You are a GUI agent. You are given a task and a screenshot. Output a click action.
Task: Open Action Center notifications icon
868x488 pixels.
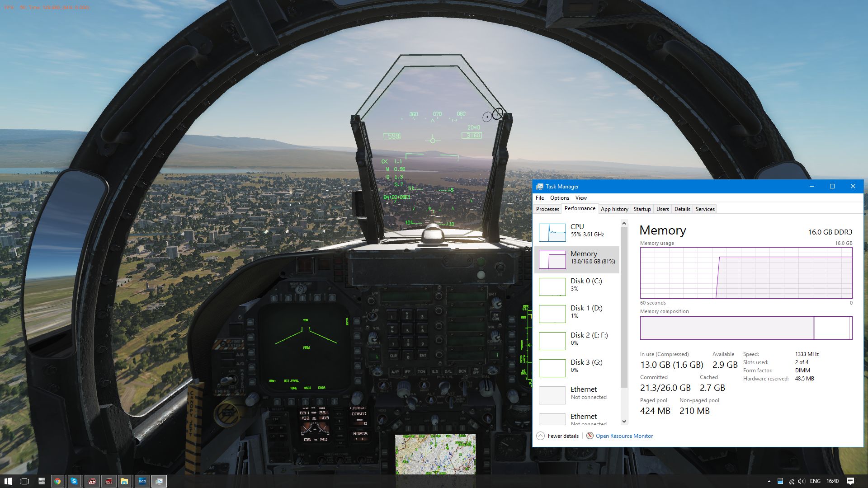click(x=850, y=481)
